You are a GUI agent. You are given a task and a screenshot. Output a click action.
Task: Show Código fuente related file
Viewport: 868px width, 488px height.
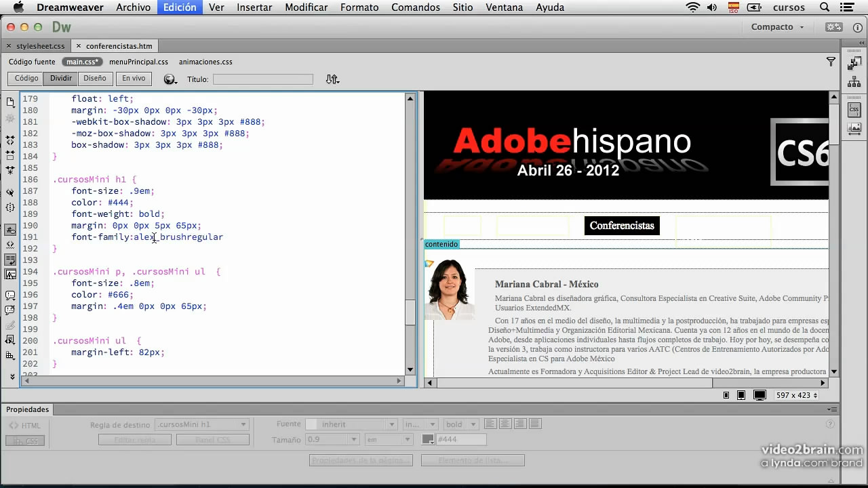[32, 62]
